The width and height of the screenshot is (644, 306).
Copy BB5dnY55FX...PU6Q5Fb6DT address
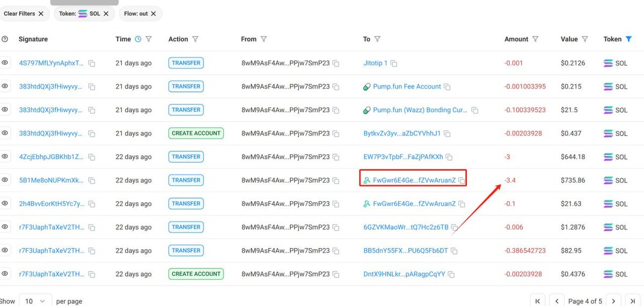(454, 251)
